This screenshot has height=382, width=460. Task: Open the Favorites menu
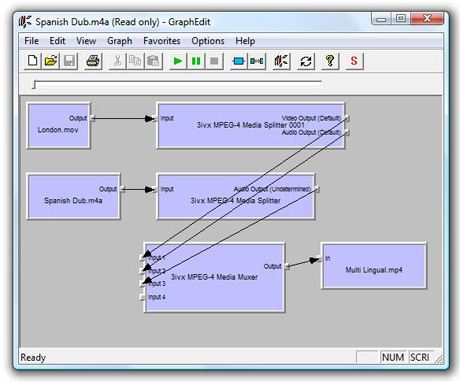point(162,41)
